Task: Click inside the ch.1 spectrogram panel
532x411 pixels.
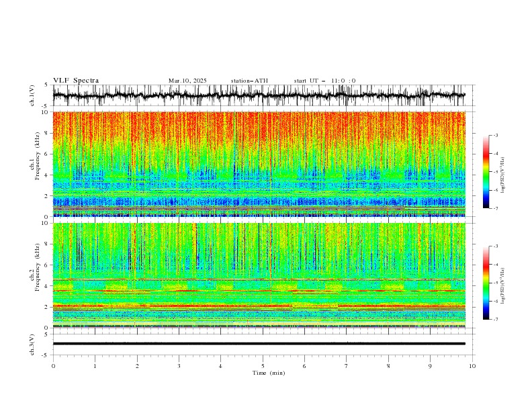Action: tap(259, 164)
